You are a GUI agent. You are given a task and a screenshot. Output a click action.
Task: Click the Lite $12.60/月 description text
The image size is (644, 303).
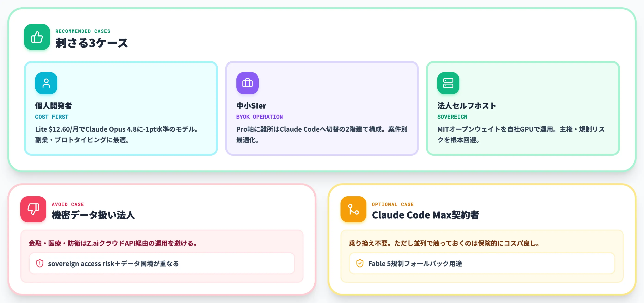coord(117,135)
